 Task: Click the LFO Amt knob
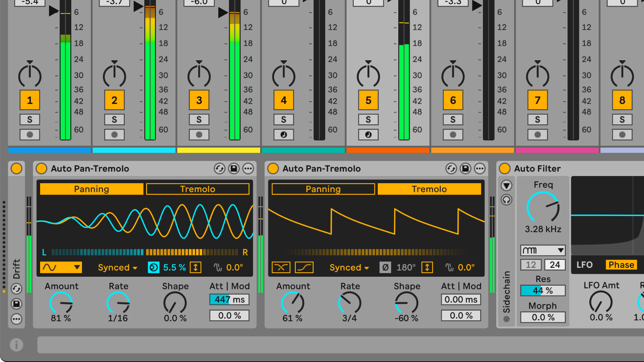601,302
